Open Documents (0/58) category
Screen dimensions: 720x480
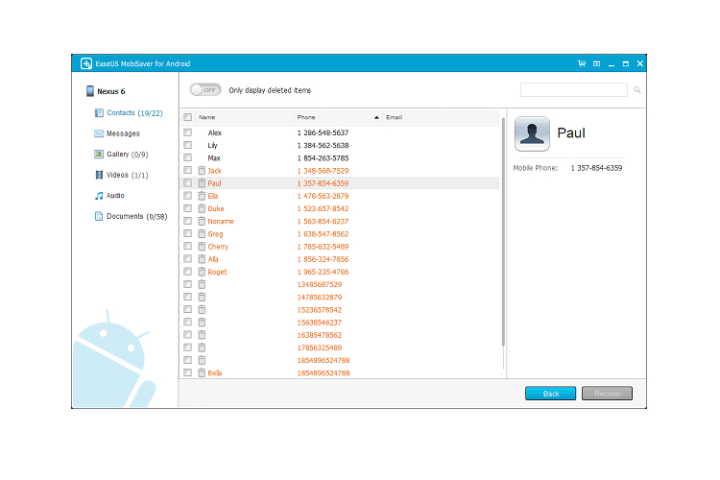pyautogui.click(x=137, y=216)
